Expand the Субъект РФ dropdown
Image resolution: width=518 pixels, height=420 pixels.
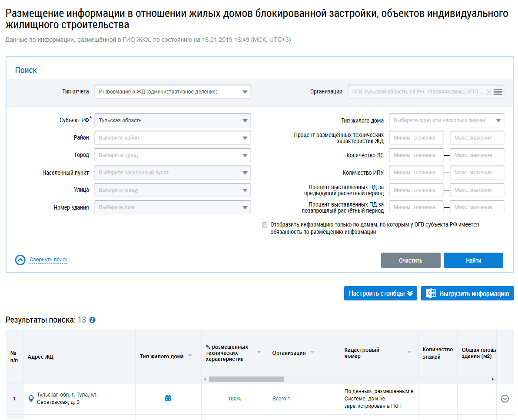pyautogui.click(x=173, y=120)
